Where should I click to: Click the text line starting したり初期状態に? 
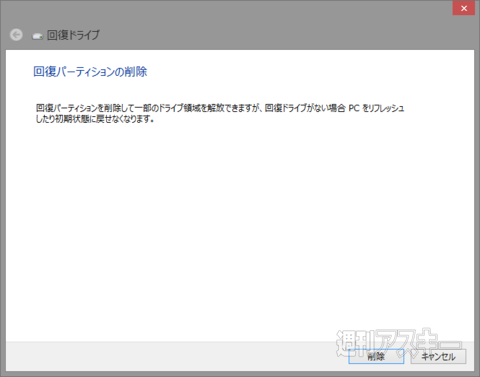95,119
